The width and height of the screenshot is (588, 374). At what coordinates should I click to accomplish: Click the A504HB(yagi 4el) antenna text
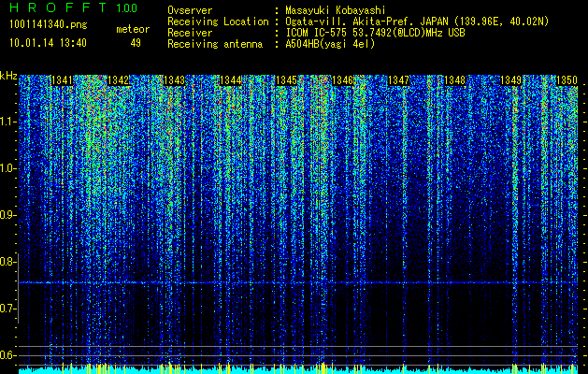coord(330,44)
